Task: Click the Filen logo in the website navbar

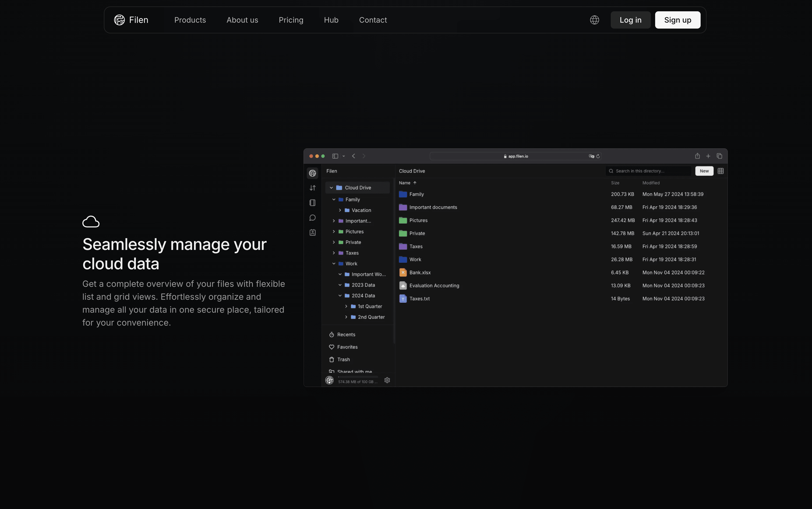Action: (x=131, y=20)
